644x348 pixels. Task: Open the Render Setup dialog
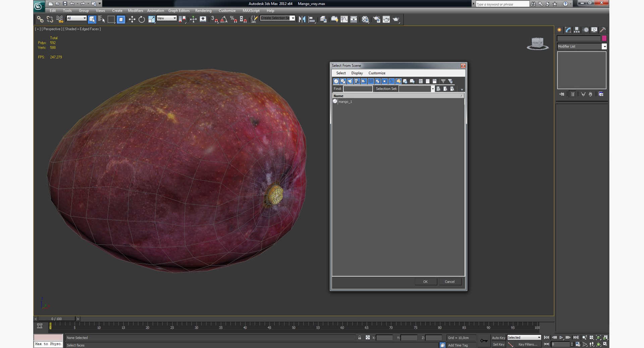(377, 19)
